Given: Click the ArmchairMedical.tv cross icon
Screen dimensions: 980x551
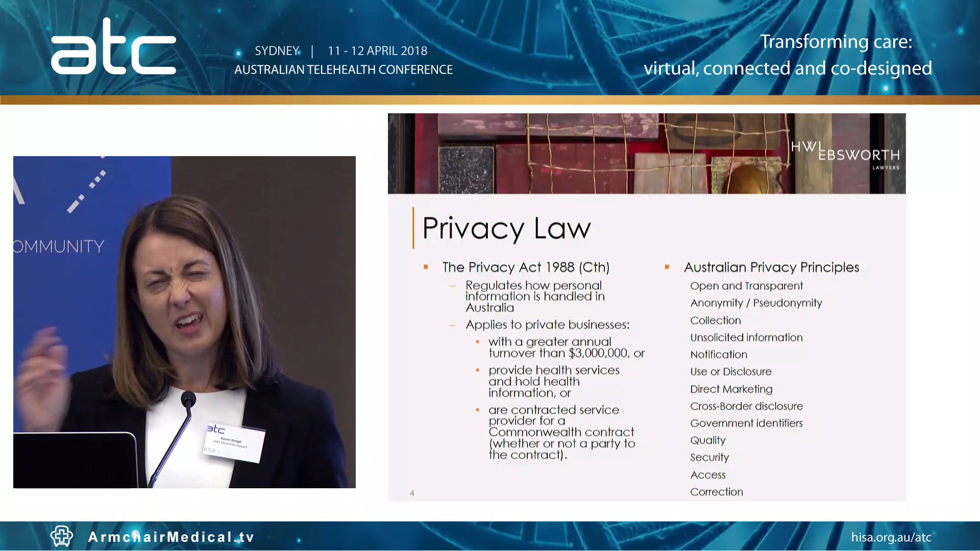Looking at the screenshot, I should point(62,536).
